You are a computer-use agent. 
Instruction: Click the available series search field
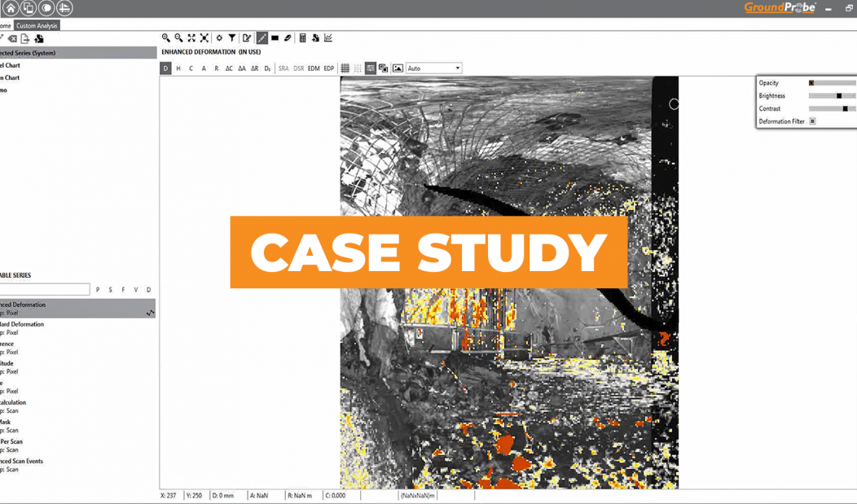45,290
